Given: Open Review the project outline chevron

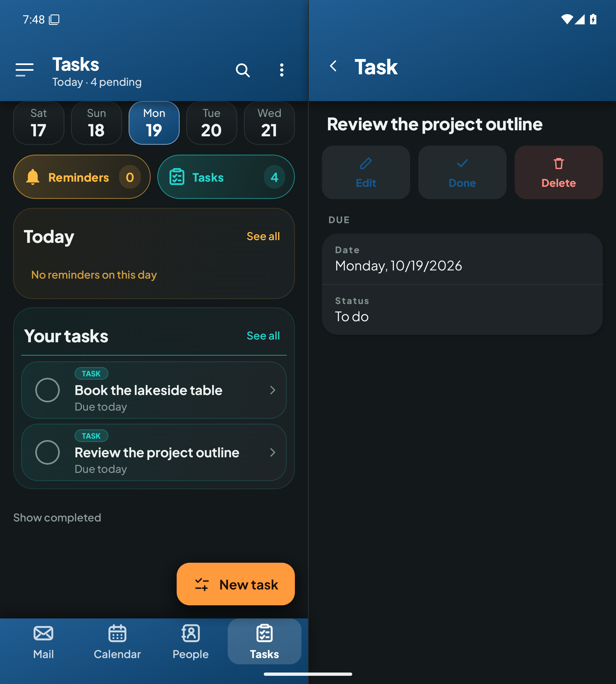Looking at the screenshot, I should point(273,452).
